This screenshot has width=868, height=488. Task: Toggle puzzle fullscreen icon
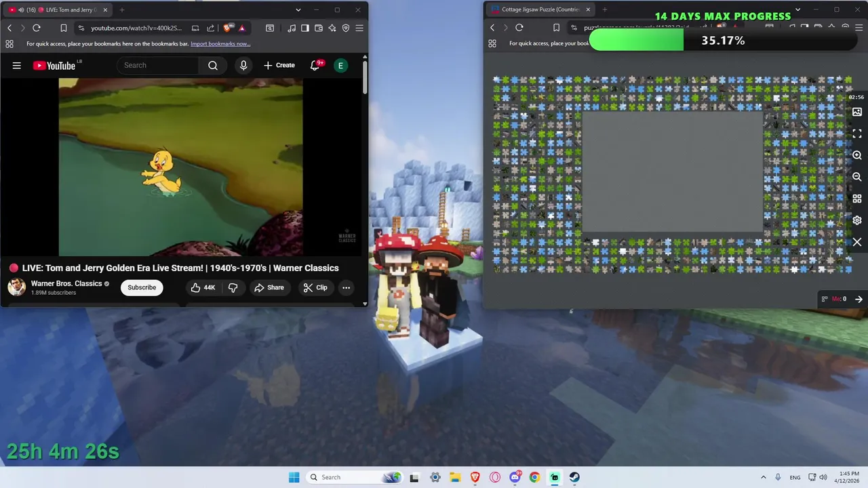857,134
